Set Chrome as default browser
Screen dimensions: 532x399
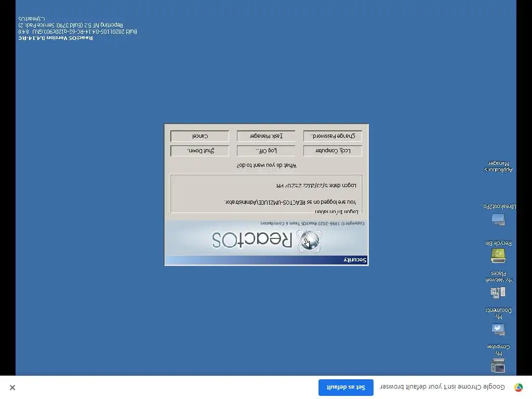coord(345,387)
